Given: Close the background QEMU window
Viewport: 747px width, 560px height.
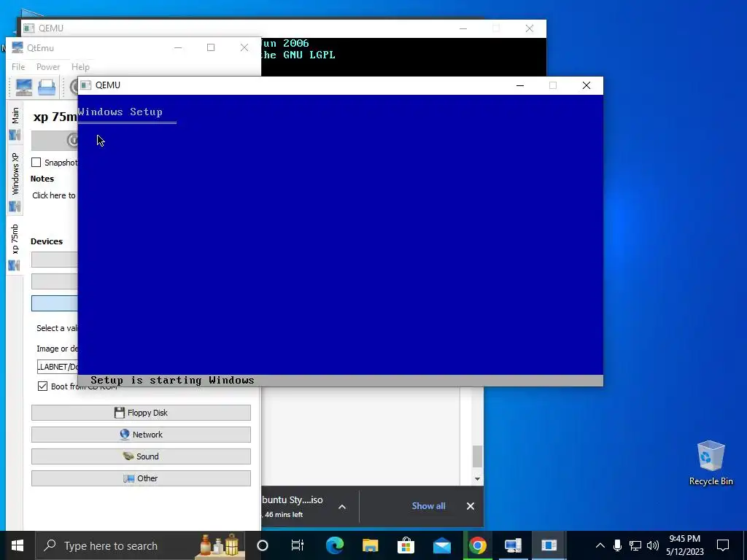Looking at the screenshot, I should 530,28.
